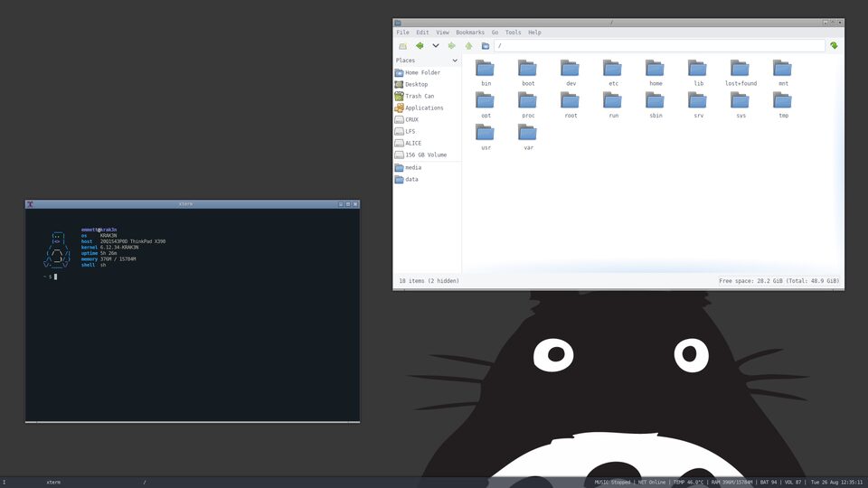Click 'MUSIC Stopped' in the status bar
This screenshot has width=868, height=488.
(612, 483)
